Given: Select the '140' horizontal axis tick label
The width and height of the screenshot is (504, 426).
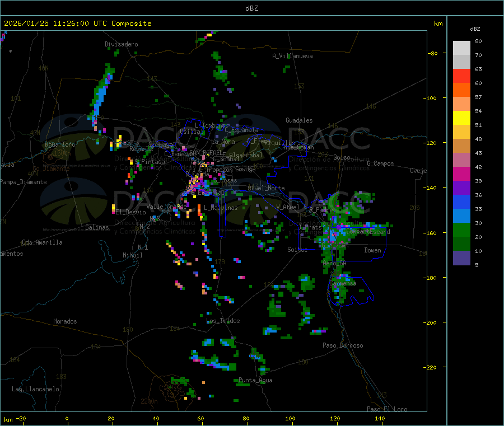Looking at the screenshot, I should pos(380,418).
